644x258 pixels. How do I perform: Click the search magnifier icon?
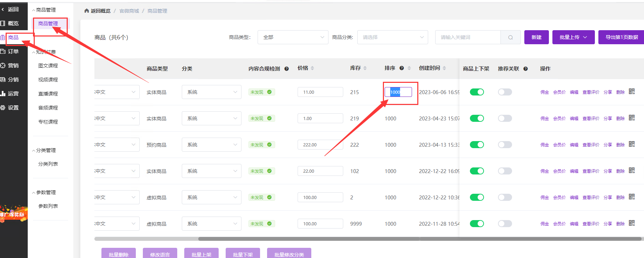point(510,38)
